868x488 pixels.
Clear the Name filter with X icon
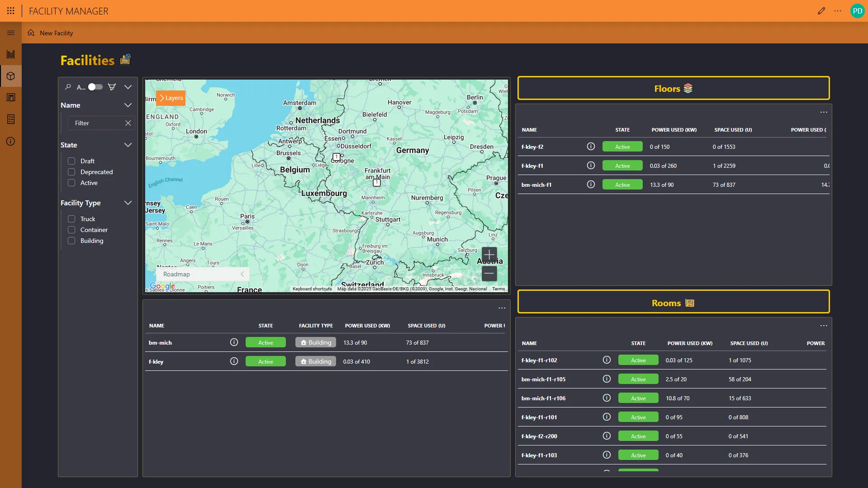click(128, 123)
